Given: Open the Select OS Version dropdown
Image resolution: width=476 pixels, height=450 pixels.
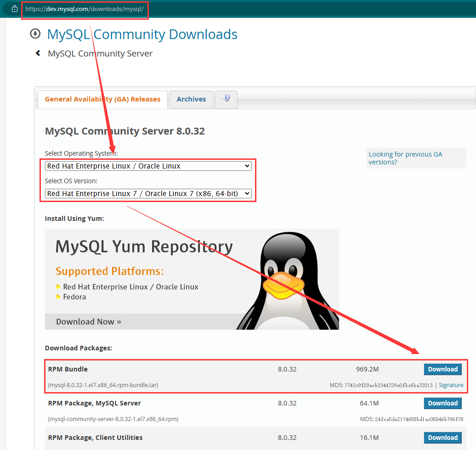Looking at the screenshot, I should click(x=148, y=193).
